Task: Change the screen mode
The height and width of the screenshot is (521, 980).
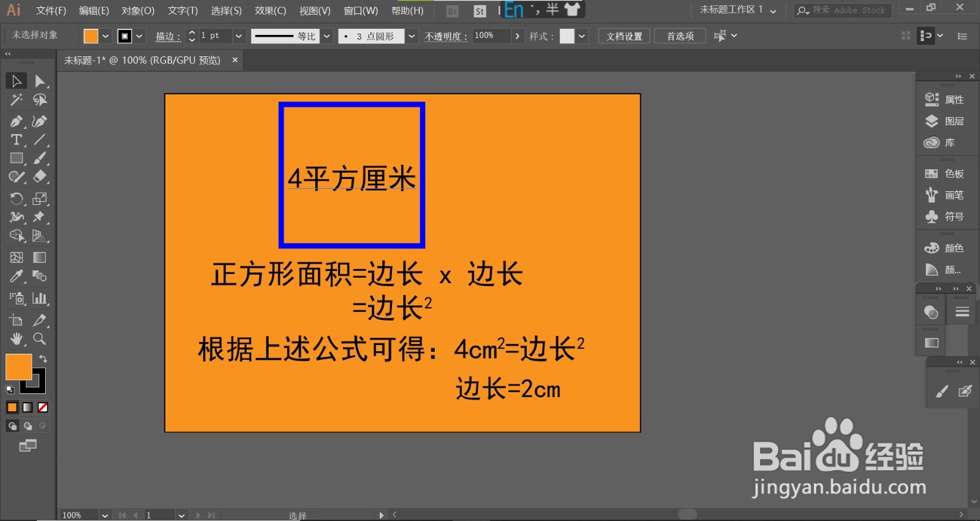Action: tap(28, 446)
